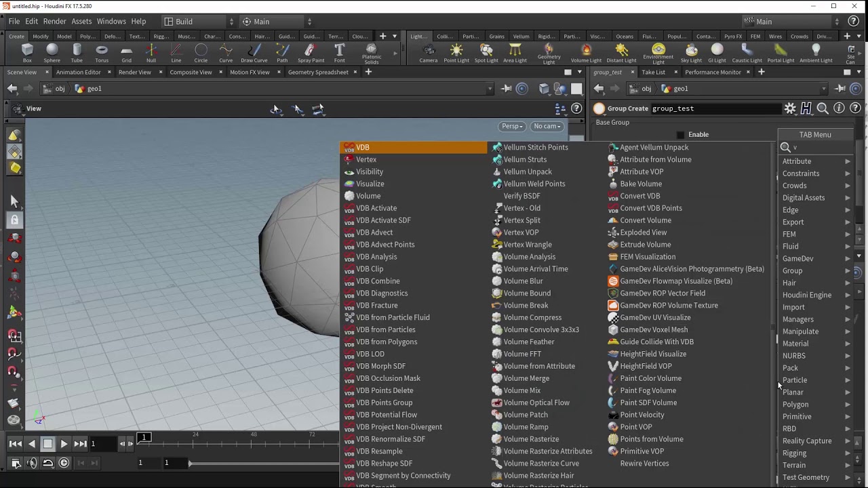
Task: Switch to the Geometry Spreadsheet tab
Action: (x=318, y=73)
